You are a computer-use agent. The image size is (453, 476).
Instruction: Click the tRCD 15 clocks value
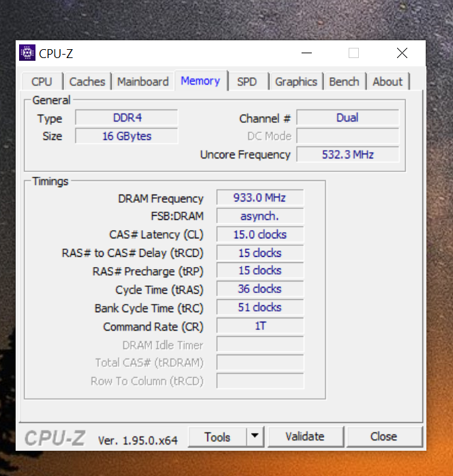(260, 253)
